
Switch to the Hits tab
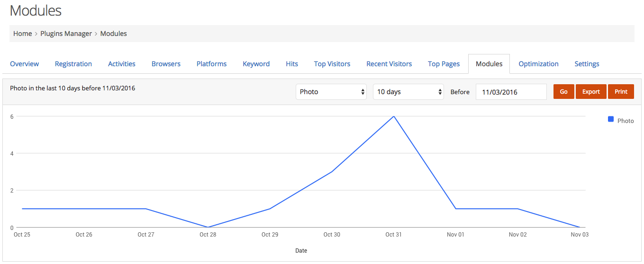(x=292, y=64)
